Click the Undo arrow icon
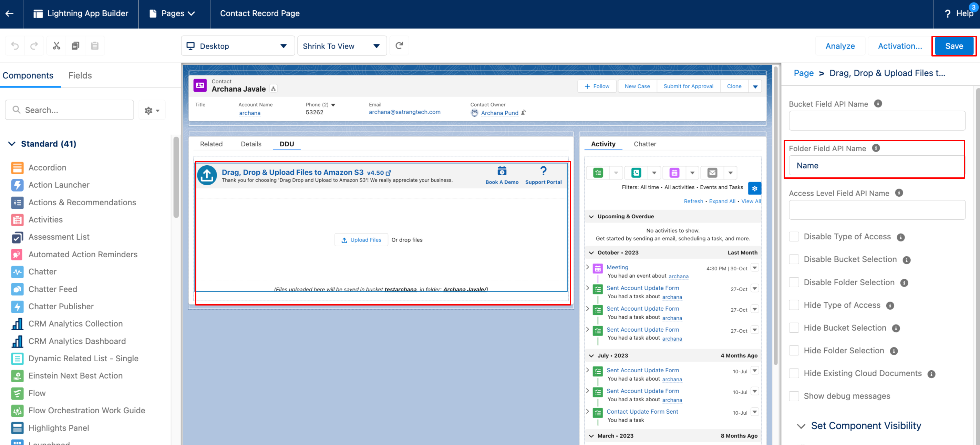 pyautogui.click(x=15, y=46)
